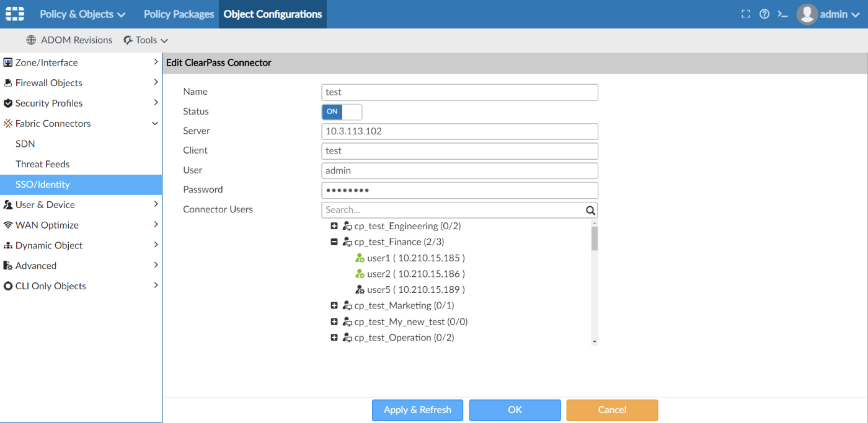Image resolution: width=868 pixels, height=423 pixels.
Task: Click the connector users list scrollbar
Action: [x=595, y=238]
